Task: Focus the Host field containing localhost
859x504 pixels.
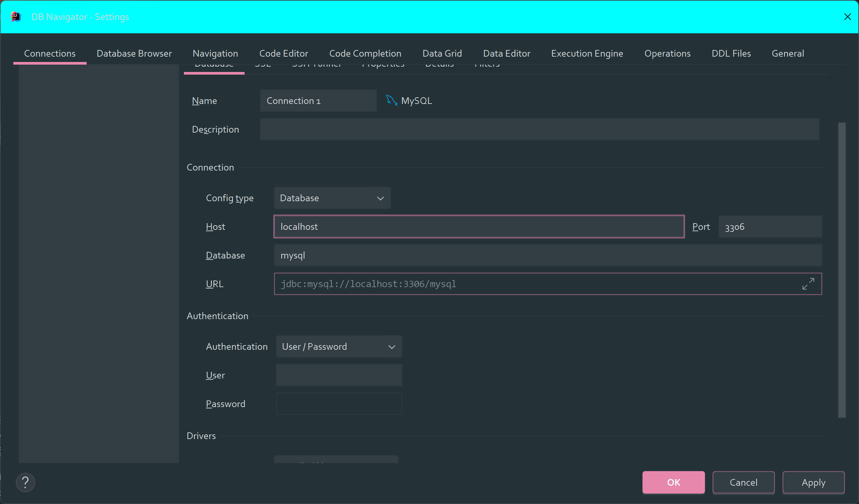Action: click(x=478, y=227)
